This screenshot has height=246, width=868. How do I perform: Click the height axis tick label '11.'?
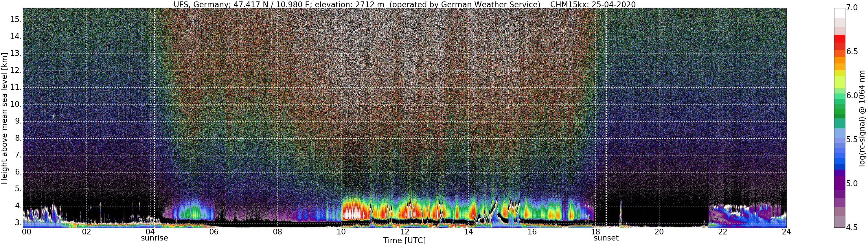(x=16, y=87)
